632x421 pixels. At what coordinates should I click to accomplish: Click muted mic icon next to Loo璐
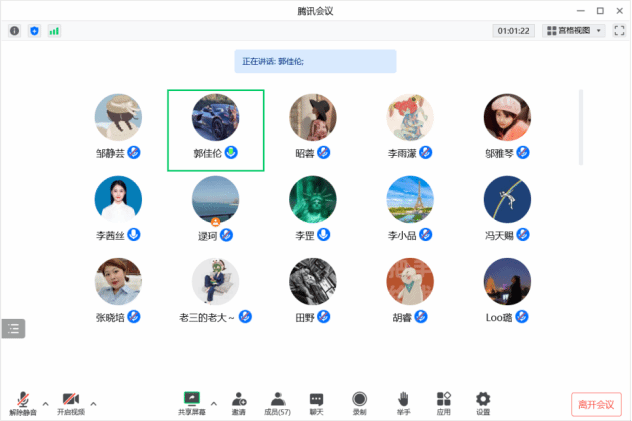click(522, 317)
